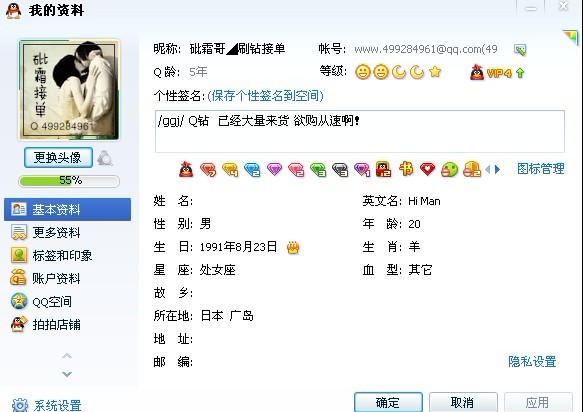Open the 隐私设置 link
Image resolution: width=583 pixels, height=412 pixels.
532,361
